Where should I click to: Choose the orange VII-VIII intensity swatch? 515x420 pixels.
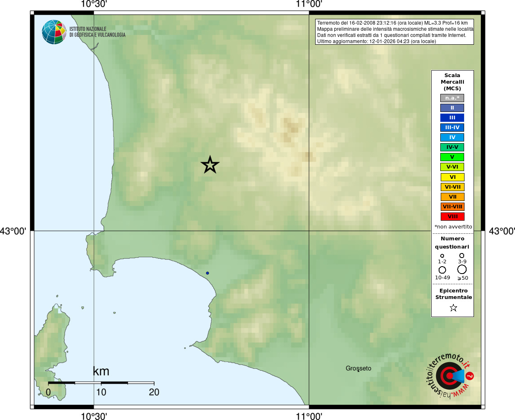pyautogui.click(x=452, y=207)
